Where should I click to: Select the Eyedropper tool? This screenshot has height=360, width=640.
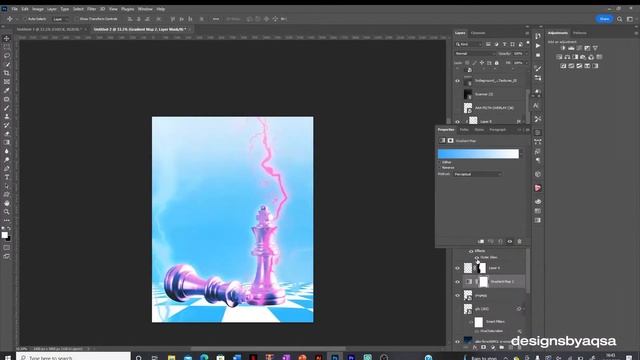pyautogui.click(x=7, y=90)
